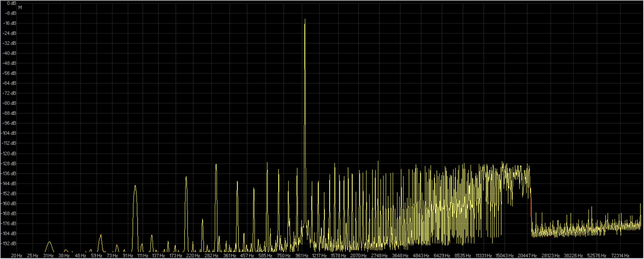Image resolution: width=644 pixels, height=259 pixels.
Task: Click the peak of the spike near 111 Hz
Action: pos(135,186)
